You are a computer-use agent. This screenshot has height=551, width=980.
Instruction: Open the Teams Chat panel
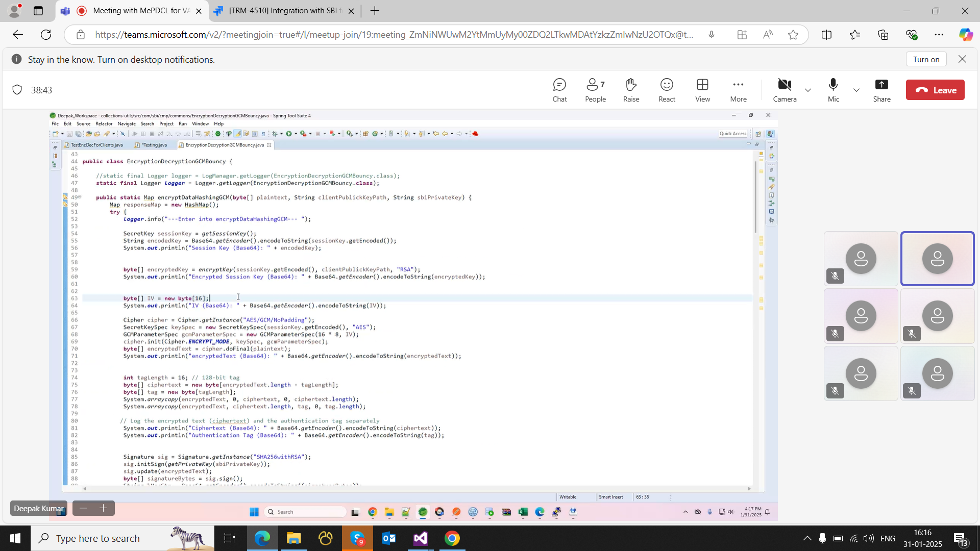(x=559, y=90)
